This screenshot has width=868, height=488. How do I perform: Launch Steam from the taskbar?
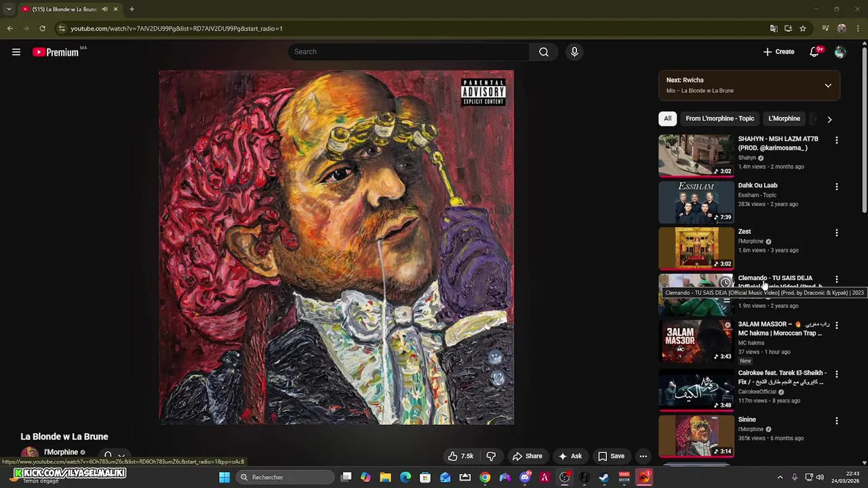pyautogui.click(x=604, y=477)
